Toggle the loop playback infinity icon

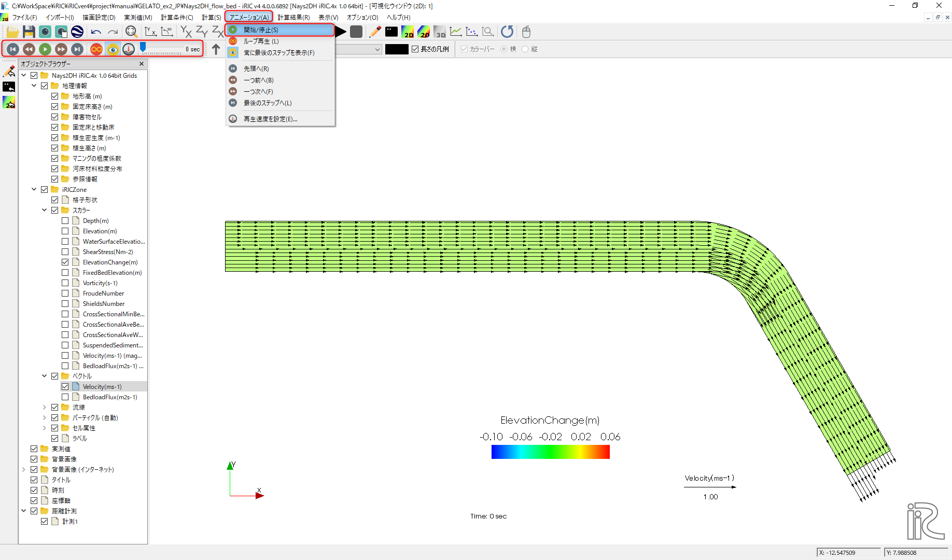tap(96, 49)
